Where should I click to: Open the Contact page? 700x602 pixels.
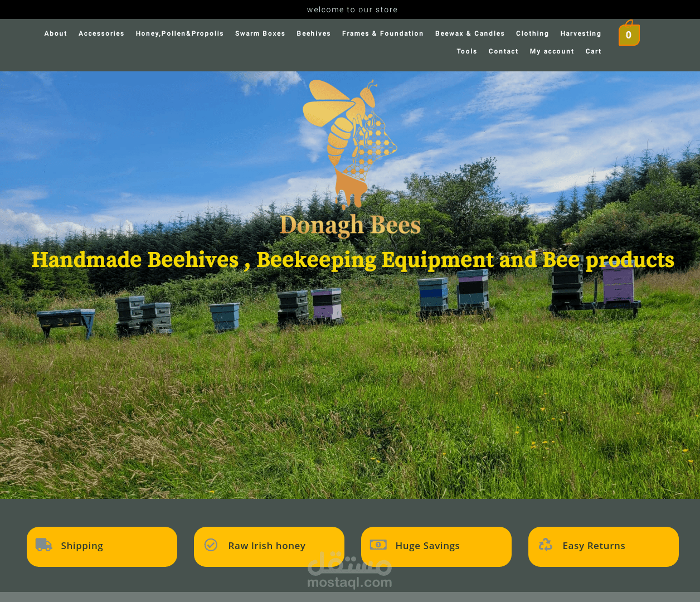[x=503, y=51]
